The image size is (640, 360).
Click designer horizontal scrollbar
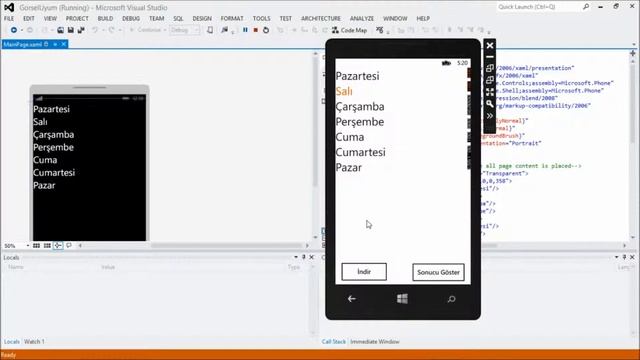(x=227, y=245)
